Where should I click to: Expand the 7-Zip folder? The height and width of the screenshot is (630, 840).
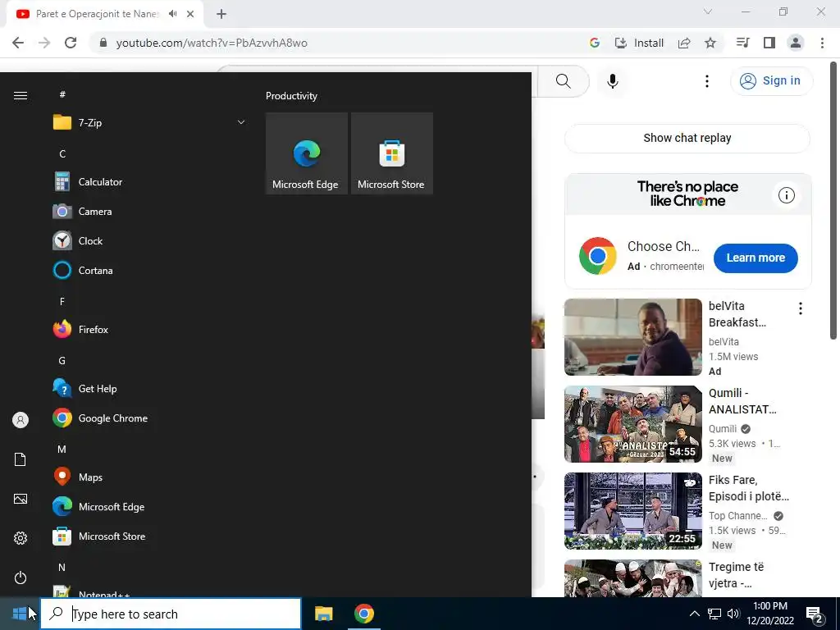241,123
